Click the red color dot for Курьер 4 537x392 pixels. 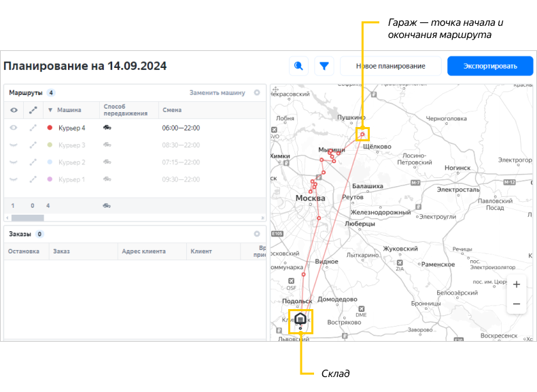[x=50, y=128]
